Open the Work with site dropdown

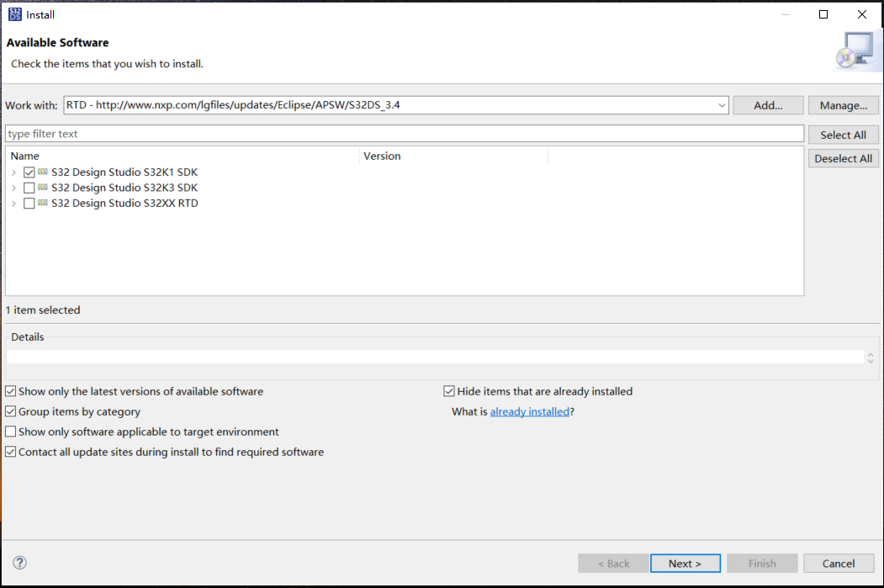pos(722,105)
